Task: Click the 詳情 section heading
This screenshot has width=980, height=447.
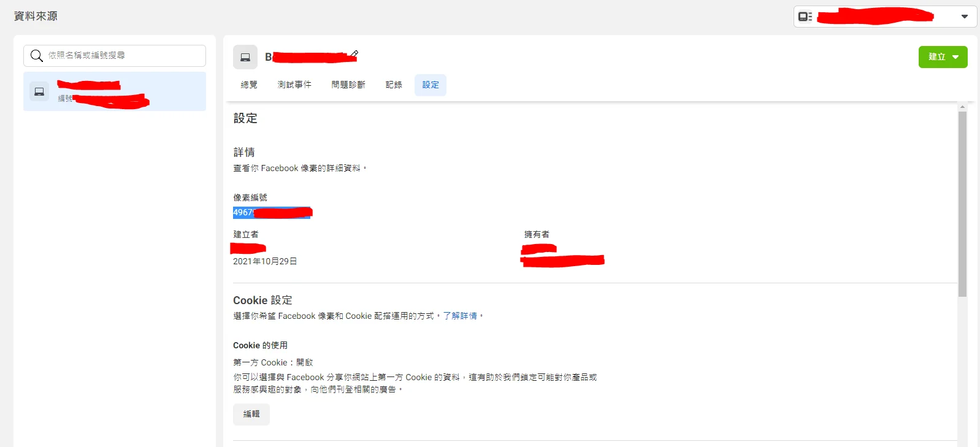Action: (244, 152)
